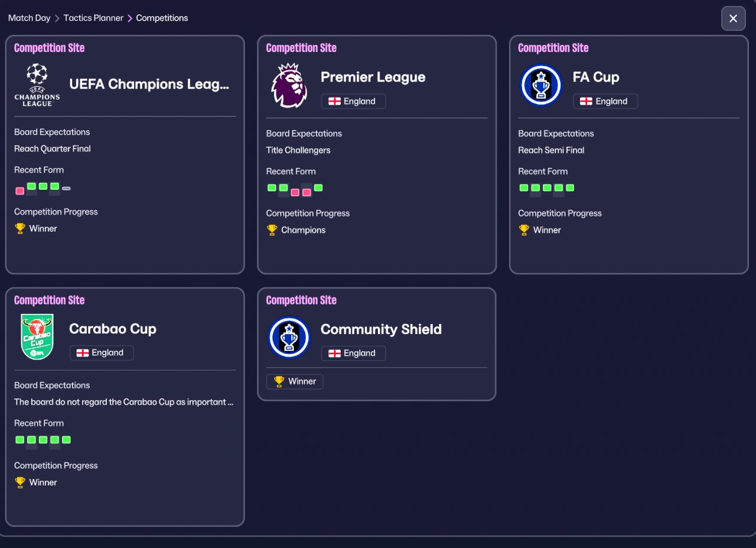
Task: Click the trophy icon in FA Cup progress
Action: 524,230
